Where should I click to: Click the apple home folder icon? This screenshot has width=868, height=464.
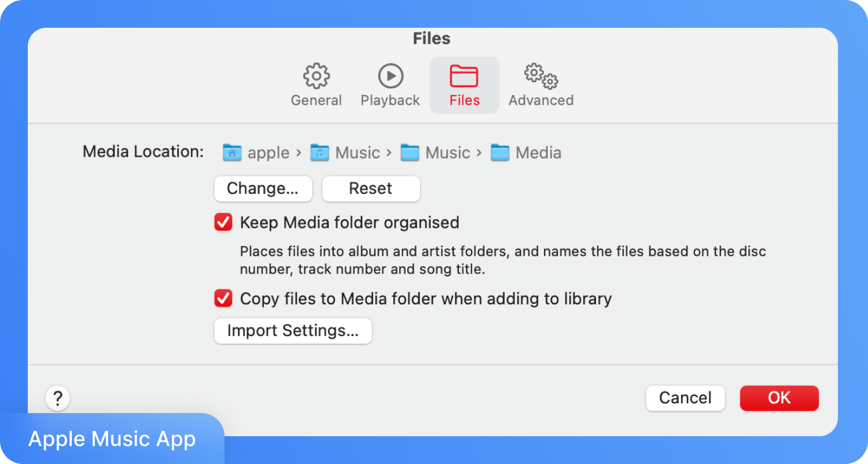pos(232,153)
